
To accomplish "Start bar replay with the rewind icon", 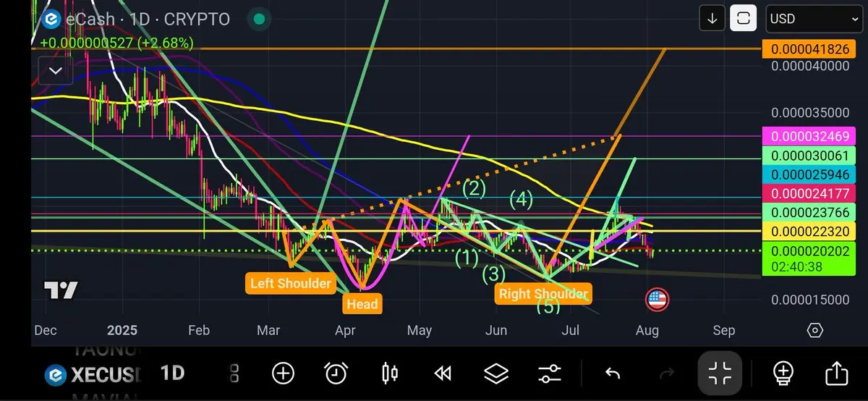I will coord(443,373).
